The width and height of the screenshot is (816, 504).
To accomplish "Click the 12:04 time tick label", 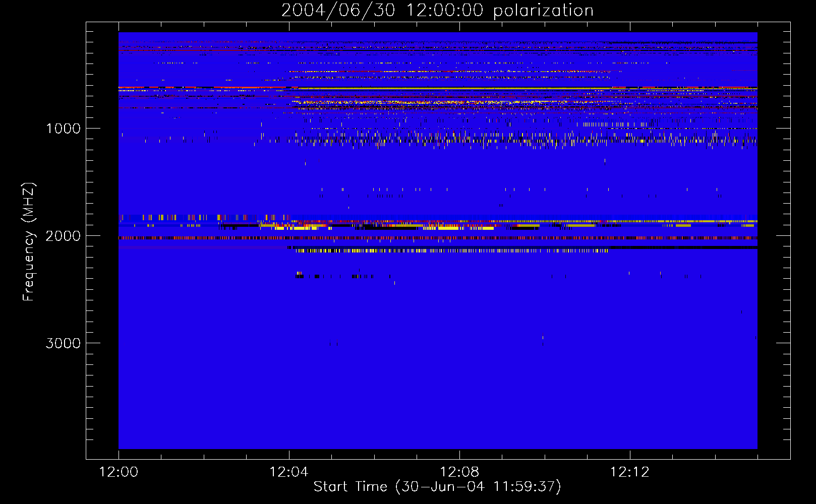I will click(289, 472).
